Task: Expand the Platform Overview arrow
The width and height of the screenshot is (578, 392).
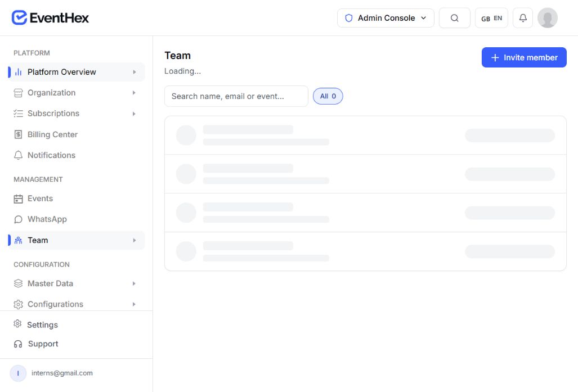Action: tap(135, 72)
